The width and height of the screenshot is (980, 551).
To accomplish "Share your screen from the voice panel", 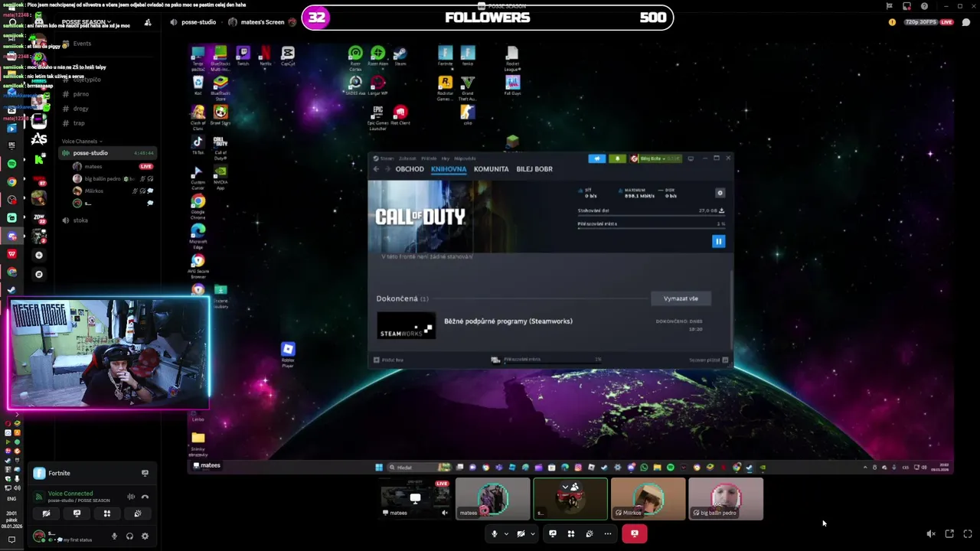I will (77, 514).
